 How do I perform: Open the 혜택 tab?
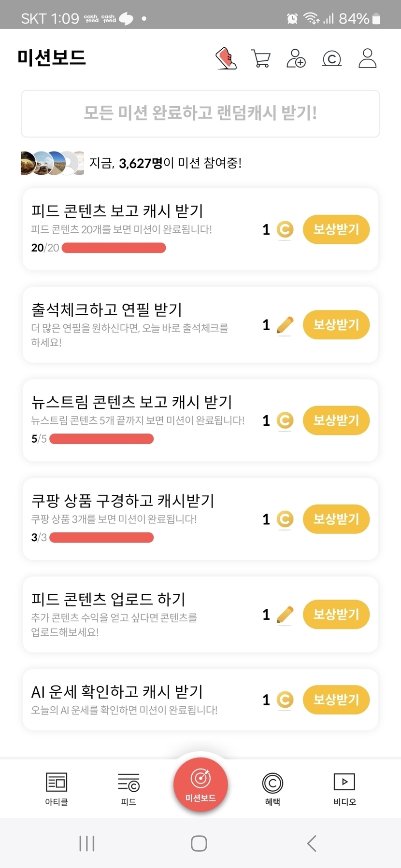tap(272, 788)
